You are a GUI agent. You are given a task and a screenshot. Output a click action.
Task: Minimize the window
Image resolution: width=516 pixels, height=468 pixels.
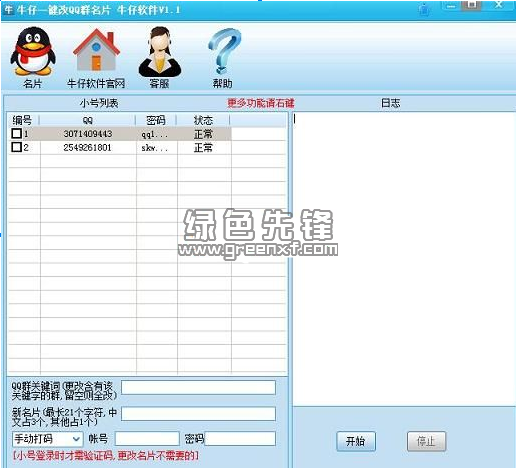tap(452, 5)
